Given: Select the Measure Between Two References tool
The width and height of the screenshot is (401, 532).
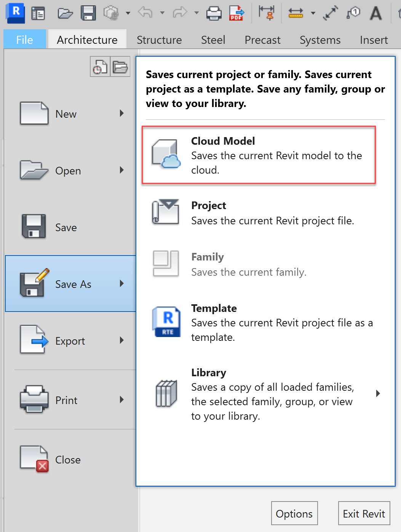Looking at the screenshot, I should click(x=296, y=13).
